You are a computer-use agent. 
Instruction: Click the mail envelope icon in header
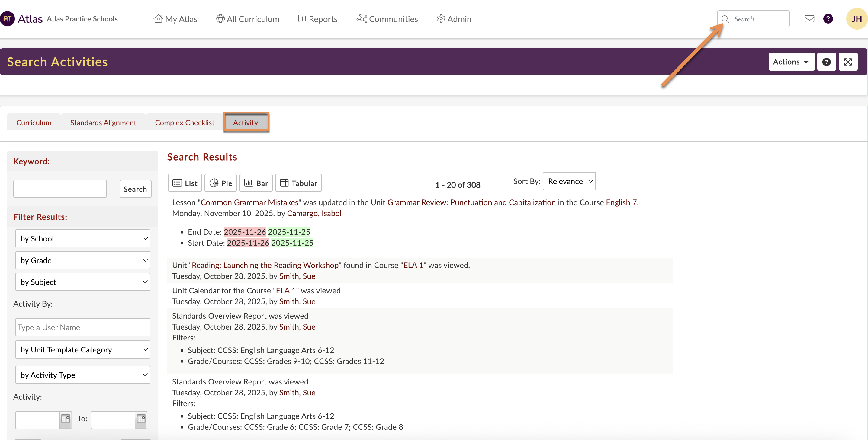(809, 19)
